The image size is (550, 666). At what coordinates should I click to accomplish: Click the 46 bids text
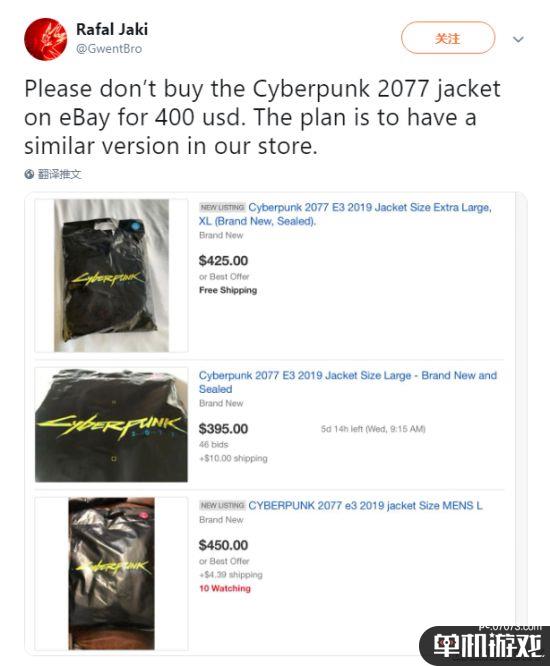point(214,444)
